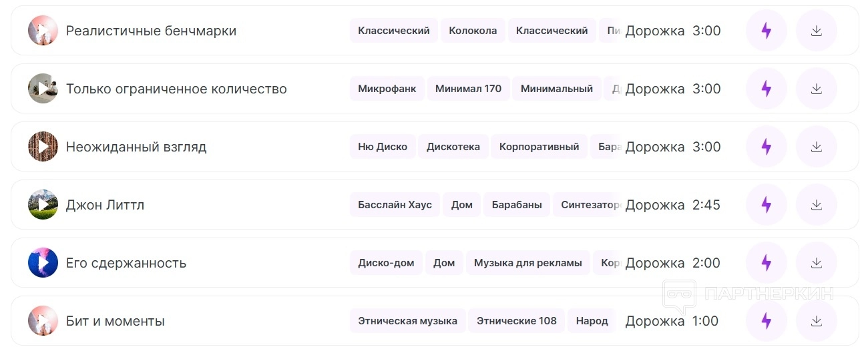
Task: Play the track Неожиданный взгляд
Action: (43, 147)
